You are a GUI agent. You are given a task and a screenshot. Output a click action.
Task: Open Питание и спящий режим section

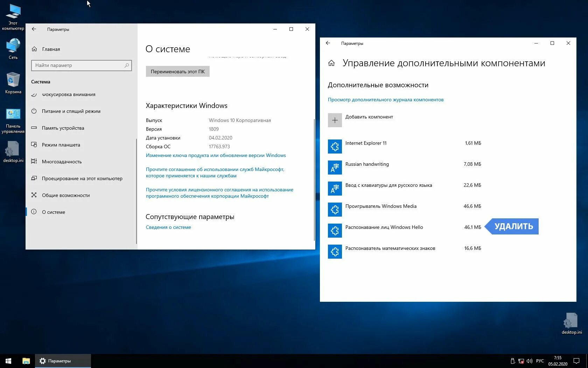coord(71,111)
